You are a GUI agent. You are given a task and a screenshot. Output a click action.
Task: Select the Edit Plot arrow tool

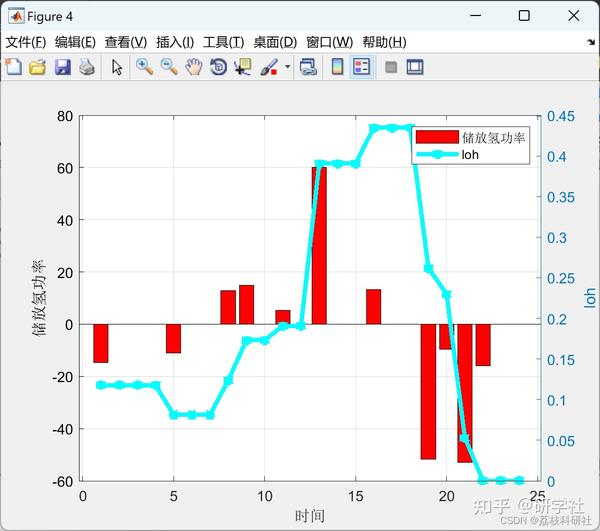[117, 67]
